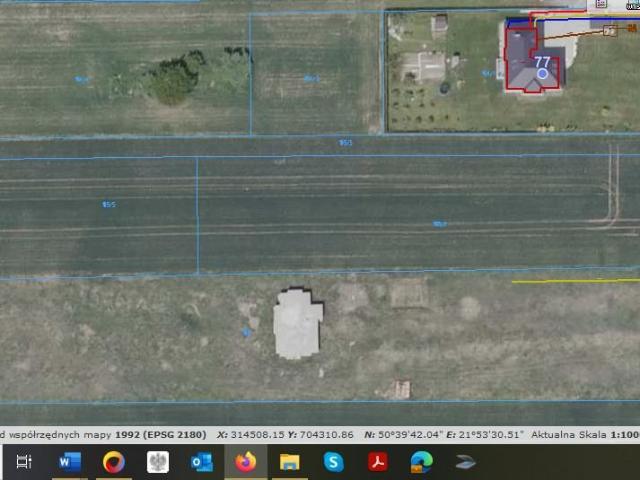The width and height of the screenshot is (640, 480).
Task: Click the 95/5 parcel label on the map
Action: pyautogui.click(x=108, y=205)
